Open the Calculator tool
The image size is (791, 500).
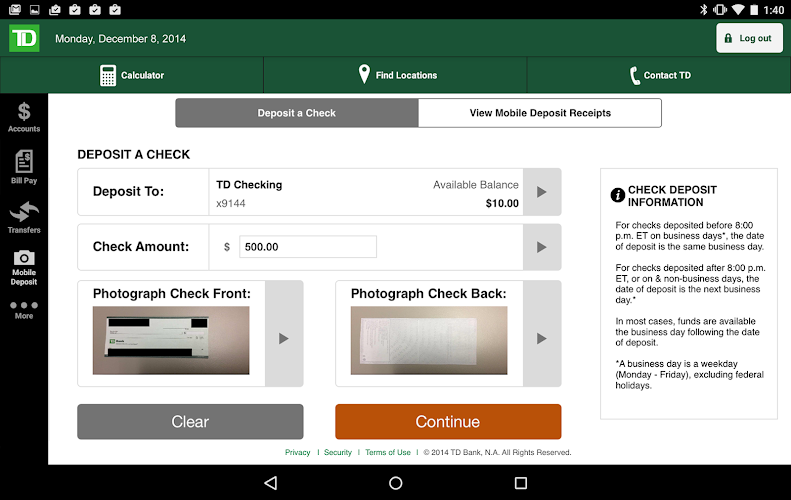coord(108,75)
